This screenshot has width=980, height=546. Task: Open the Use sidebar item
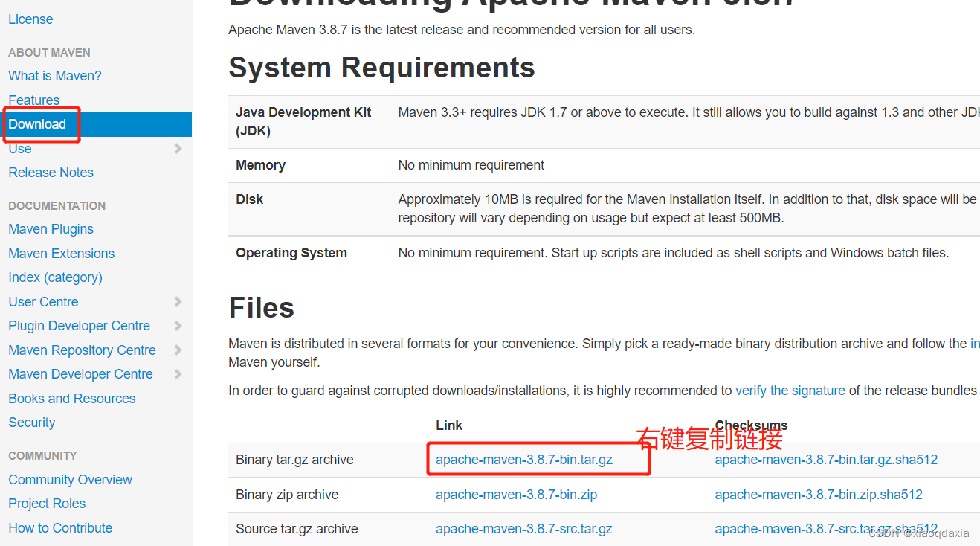click(20, 149)
